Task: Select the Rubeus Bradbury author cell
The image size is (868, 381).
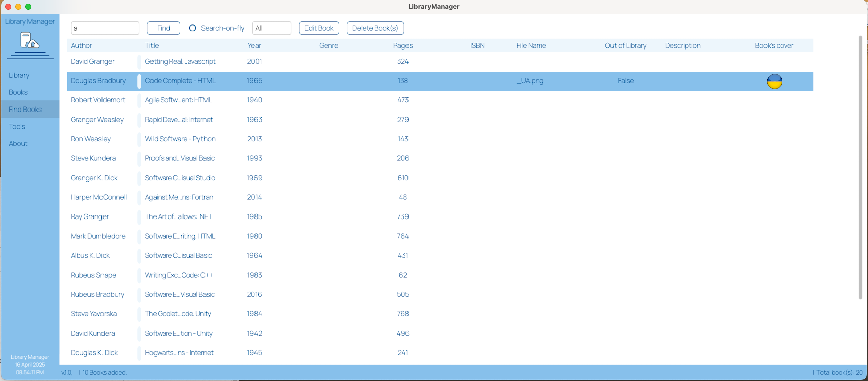Action: [97, 295]
